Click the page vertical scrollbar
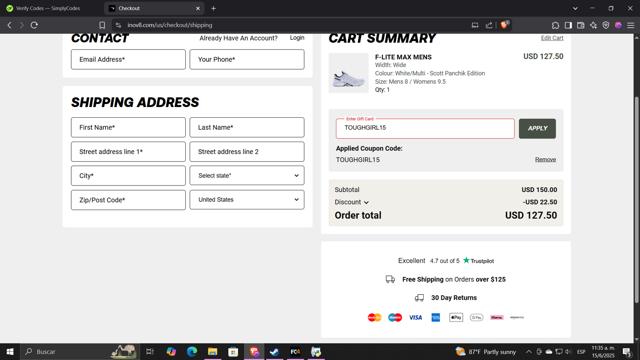640x360 pixels. (x=636, y=200)
